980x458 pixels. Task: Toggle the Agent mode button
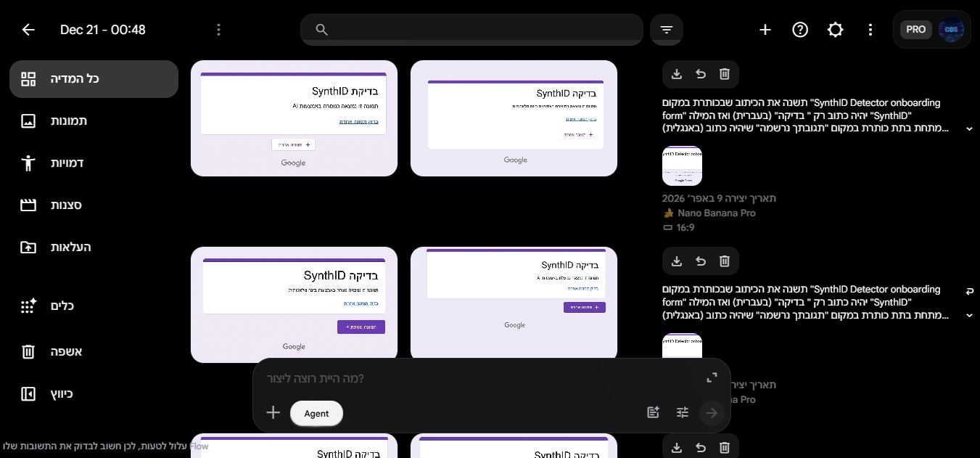[x=316, y=414]
